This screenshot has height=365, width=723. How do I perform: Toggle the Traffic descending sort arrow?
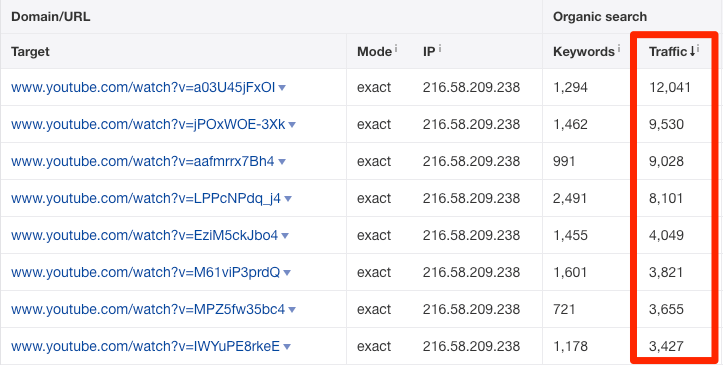(692, 52)
